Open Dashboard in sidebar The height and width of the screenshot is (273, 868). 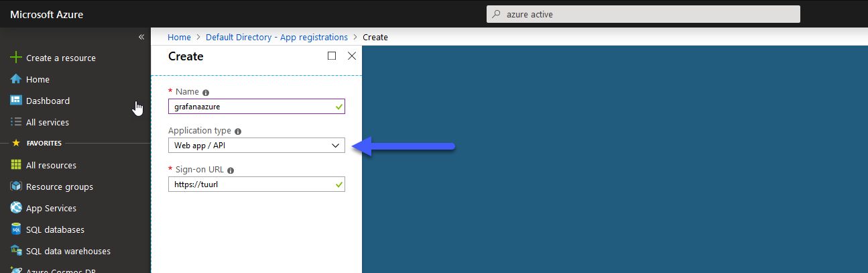pos(48,101)
